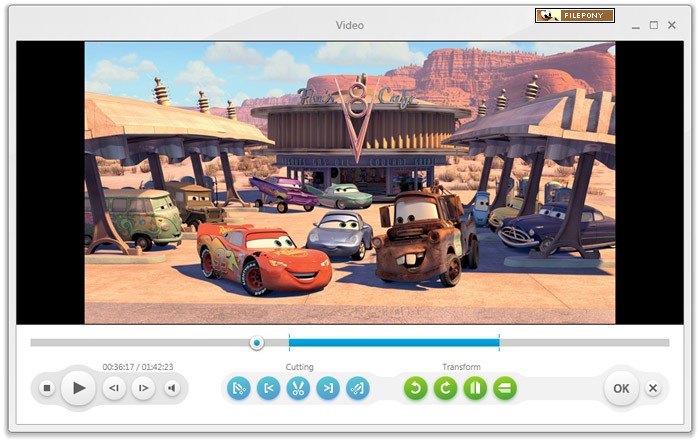The width and height of the screenshot is (700, 442).
Task: Close the Video window
Action: pyautogui.click(x=671, y=25)
